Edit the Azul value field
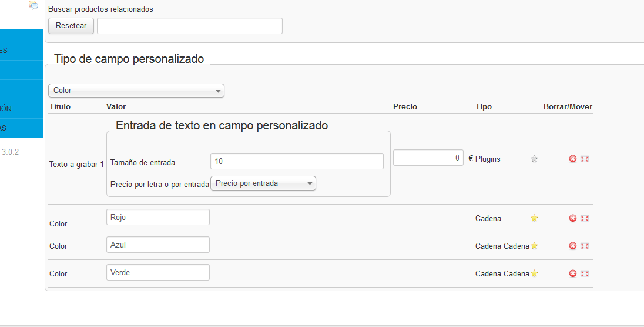The height and width of the screenshot is (327, 644). point(158,245)
